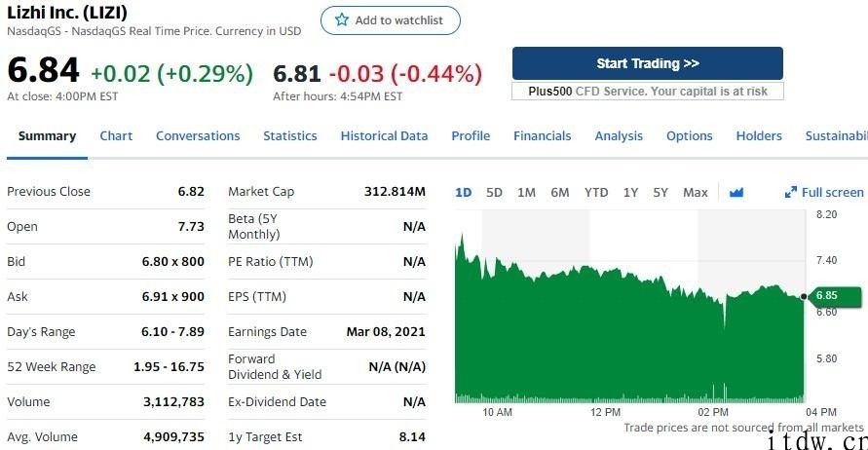Switch chart range to 1M
Image resolution: width=868 pixels, height=450 pixels.
tap(526, 193)
